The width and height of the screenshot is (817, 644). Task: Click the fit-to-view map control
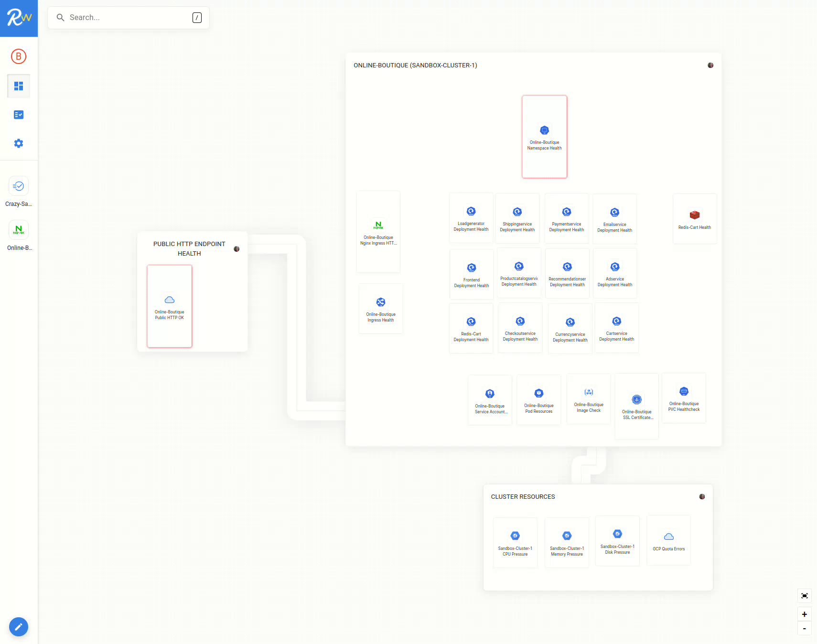805,596
